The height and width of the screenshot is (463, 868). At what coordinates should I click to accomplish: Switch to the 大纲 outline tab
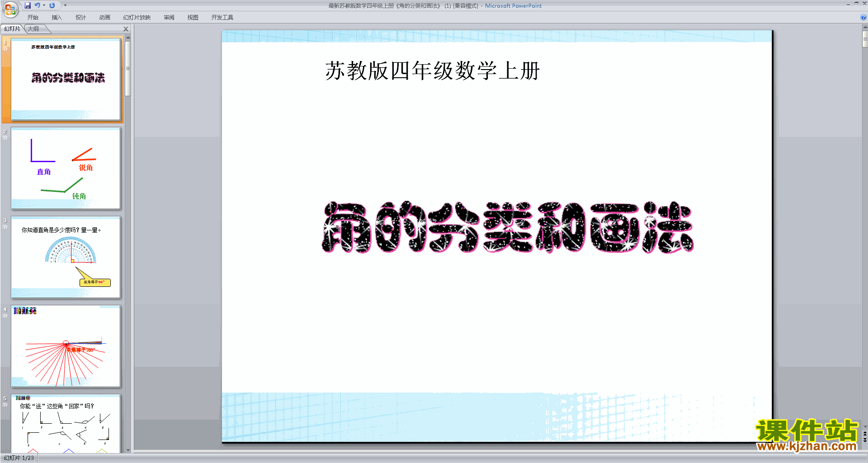pos(33,29)
